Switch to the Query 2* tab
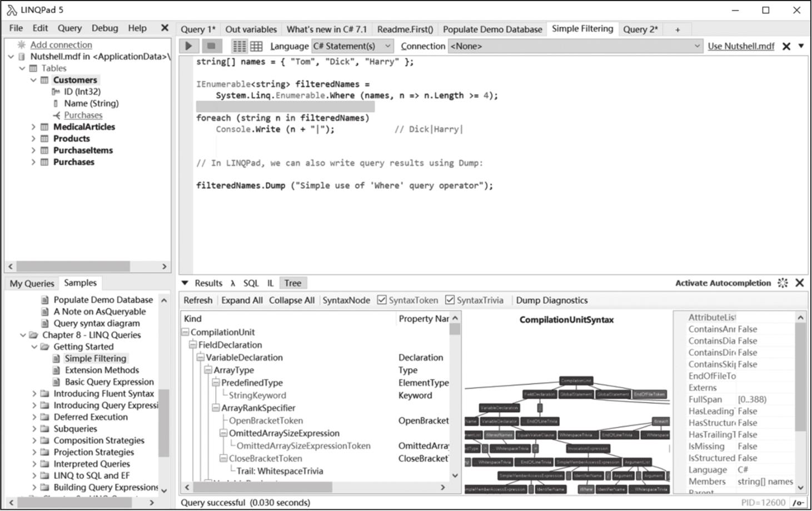This screenshot has width=812, height=511. pyautogui.click(x=640, y=29)
